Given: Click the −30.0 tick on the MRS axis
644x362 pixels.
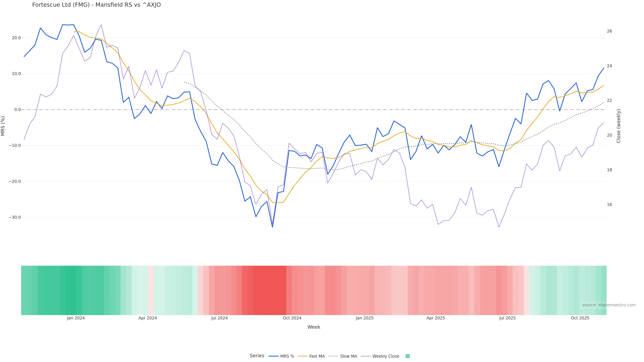Looking at the screenshot, I should click(x=15, y=217).
